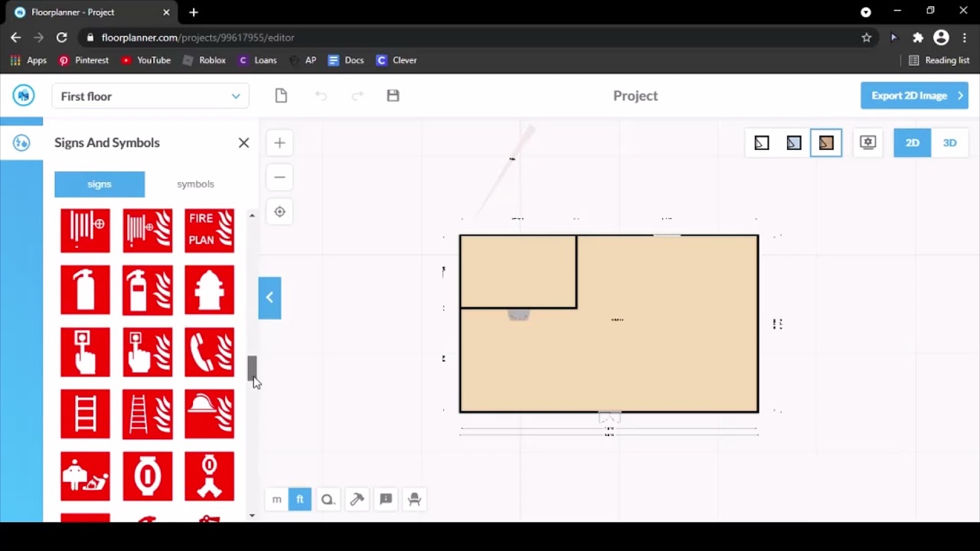980x551 pixels.
Task: Click the undo arrow
Action: [x=321, y=96]
